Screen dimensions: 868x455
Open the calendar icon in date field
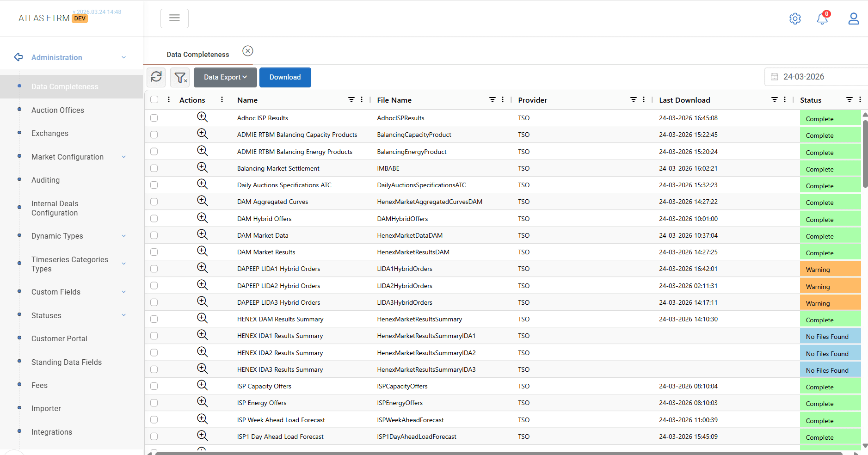click(775, 77)
